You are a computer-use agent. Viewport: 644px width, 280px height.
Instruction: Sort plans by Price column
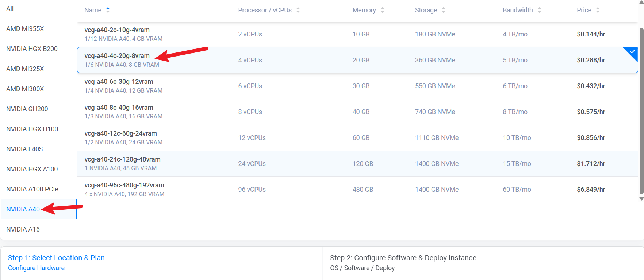coord(598,10)
